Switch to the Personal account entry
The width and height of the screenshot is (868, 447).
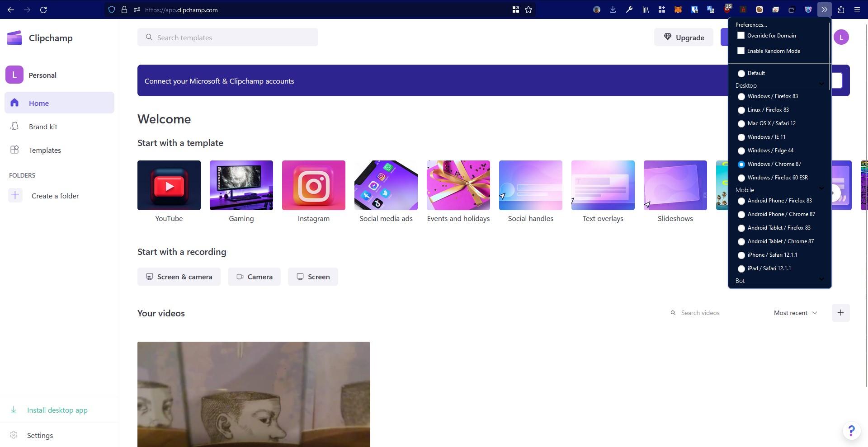tap(42, 75)
